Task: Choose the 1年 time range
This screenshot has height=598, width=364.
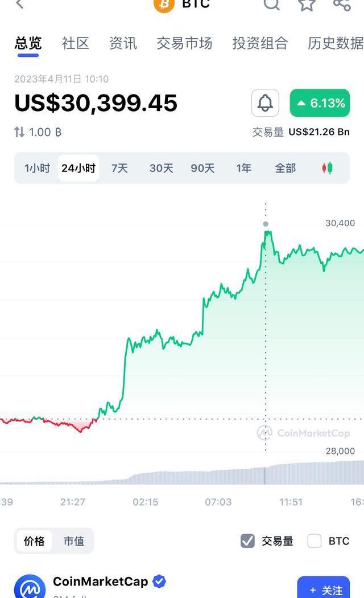Action: (x=243, y=168)
